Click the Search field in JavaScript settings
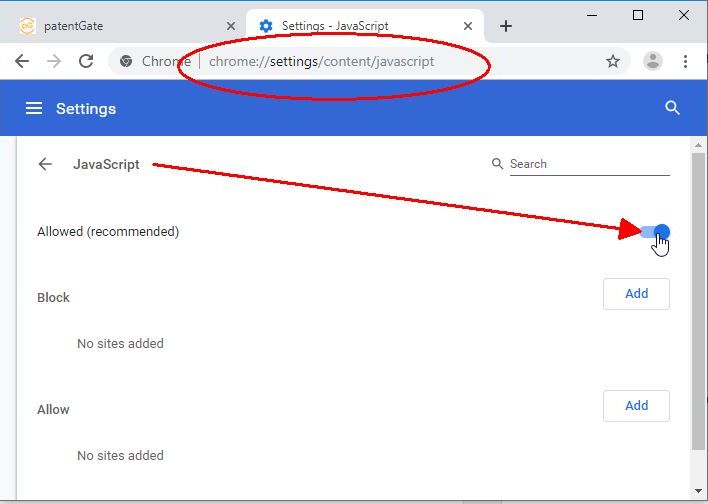Viewport: 708px width, 504px height. pyautogui.click(x=590, y=164)
